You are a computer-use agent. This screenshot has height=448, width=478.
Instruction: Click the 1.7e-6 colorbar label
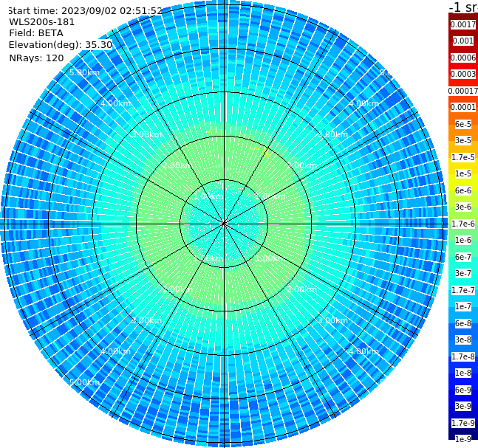pyautogui.click(x=463, y=224)
